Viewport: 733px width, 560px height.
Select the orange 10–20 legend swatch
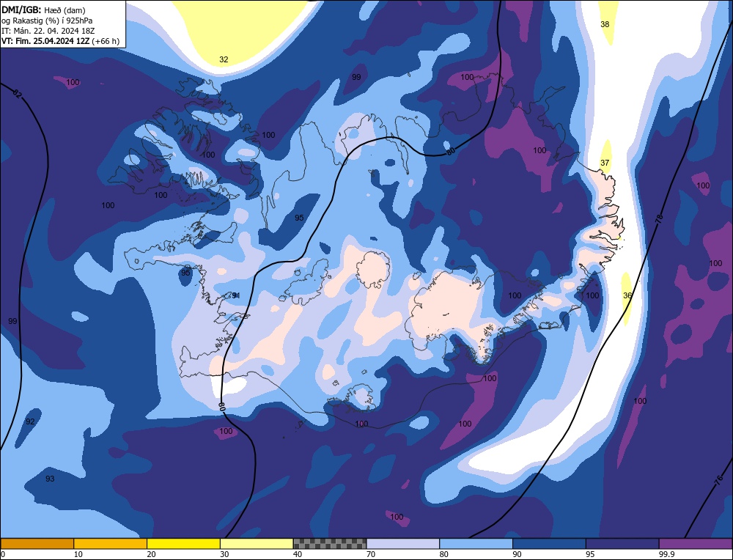(x=111, y=543)
